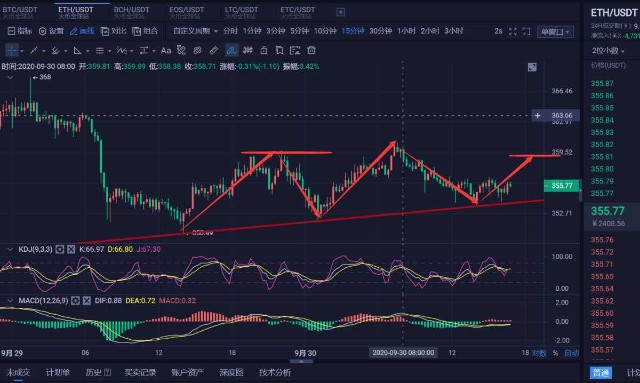
Task: Click the 2s refresh interval
Action: click(498, 31)
